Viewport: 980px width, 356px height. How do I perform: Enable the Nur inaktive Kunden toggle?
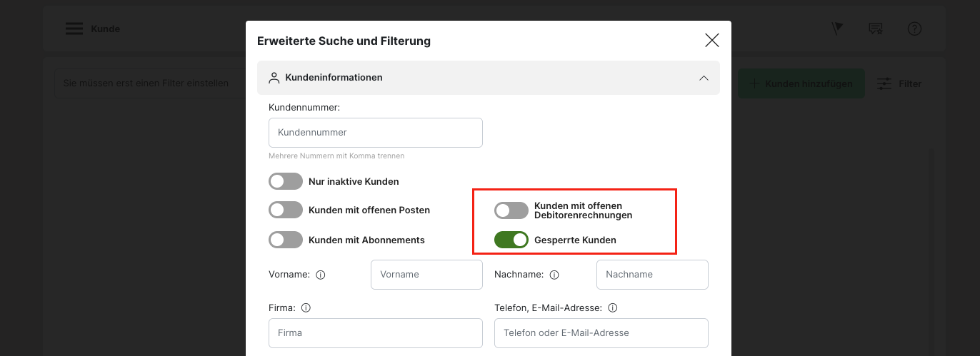pyautogui.click(x=286, y=181)
